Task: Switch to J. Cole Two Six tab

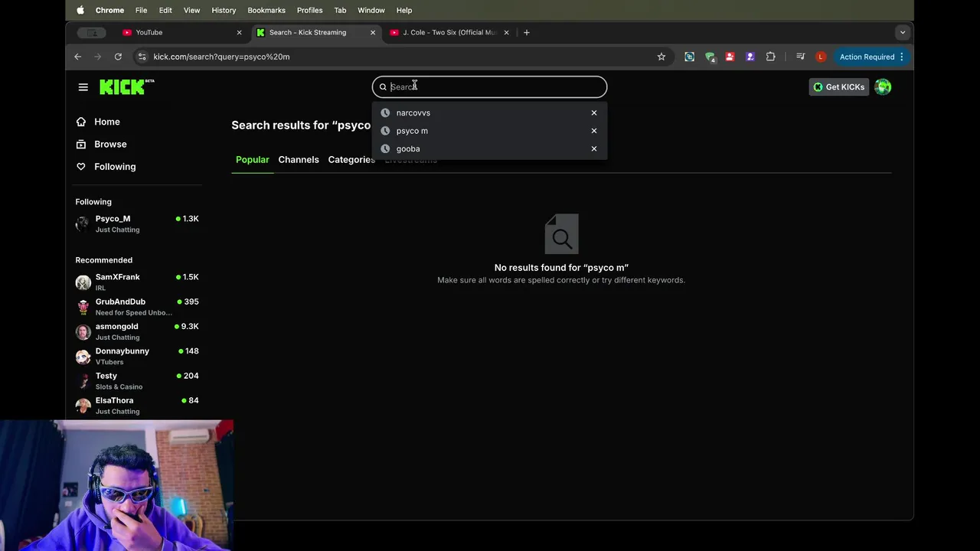Action: (x=450, y=32)
